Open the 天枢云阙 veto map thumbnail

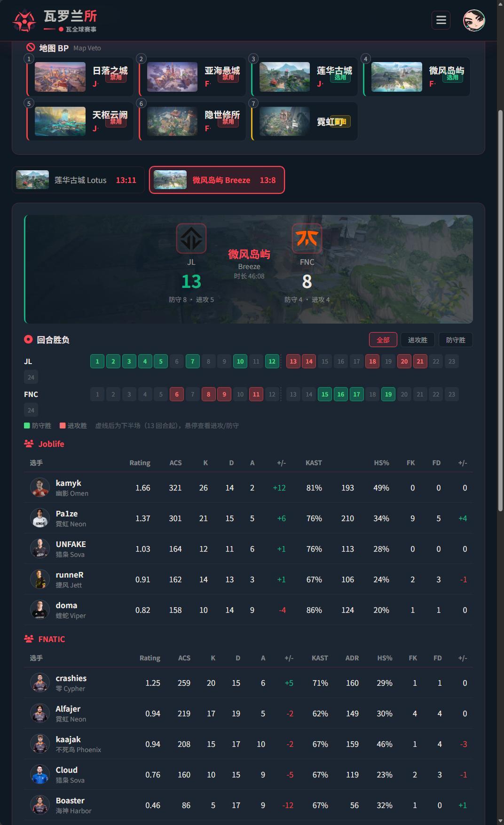point(60,121)
